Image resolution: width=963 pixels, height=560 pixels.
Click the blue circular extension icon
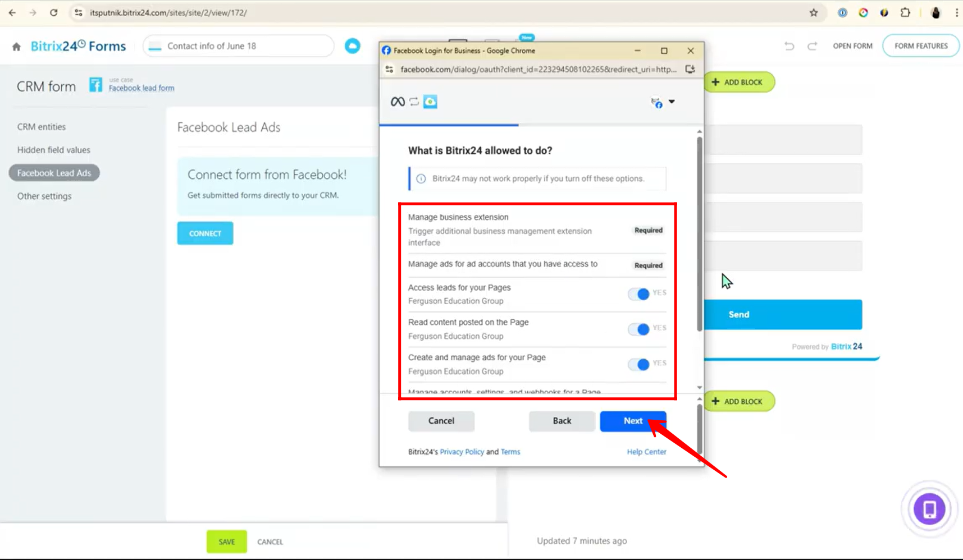(842, 12)
